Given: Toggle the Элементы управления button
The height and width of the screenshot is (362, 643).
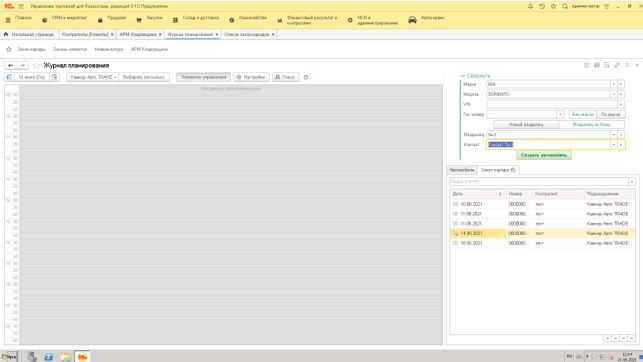Looking at the screenshot, I should [203, 77].
